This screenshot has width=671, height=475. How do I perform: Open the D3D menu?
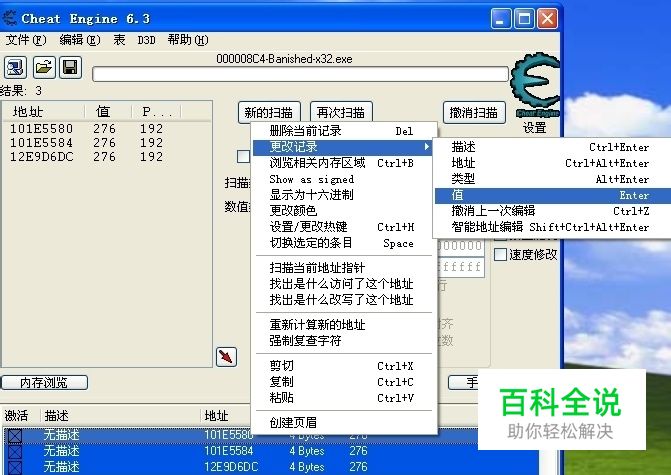[x=146, y=40]
